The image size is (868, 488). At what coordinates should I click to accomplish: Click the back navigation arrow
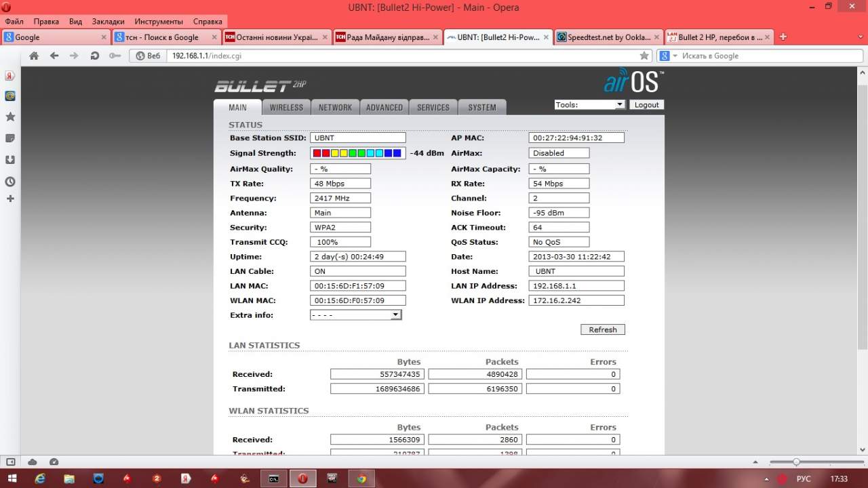pos(54,56)
